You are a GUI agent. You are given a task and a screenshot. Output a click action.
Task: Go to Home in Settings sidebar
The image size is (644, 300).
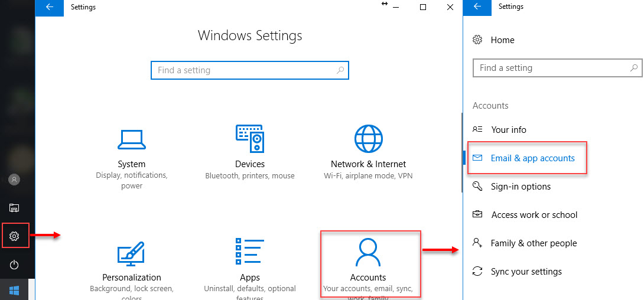502,40
